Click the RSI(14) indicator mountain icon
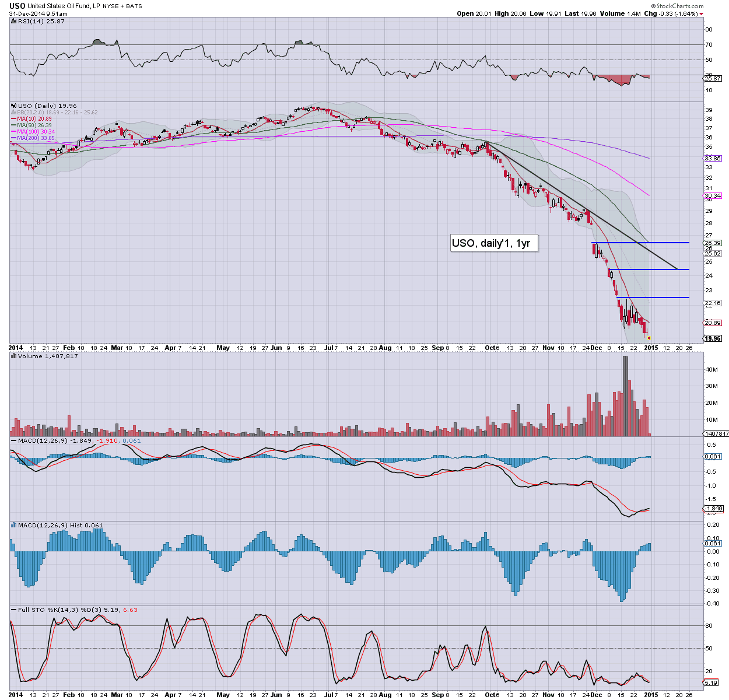Viewport: 729px width, 700px height. [14, 21]
